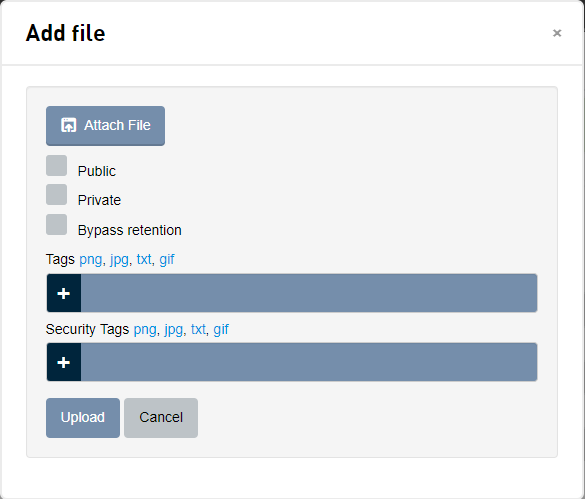Pick the txt suggestion under Tags
This screenshot has width=585, height=499.
click(x=144, y=259)
